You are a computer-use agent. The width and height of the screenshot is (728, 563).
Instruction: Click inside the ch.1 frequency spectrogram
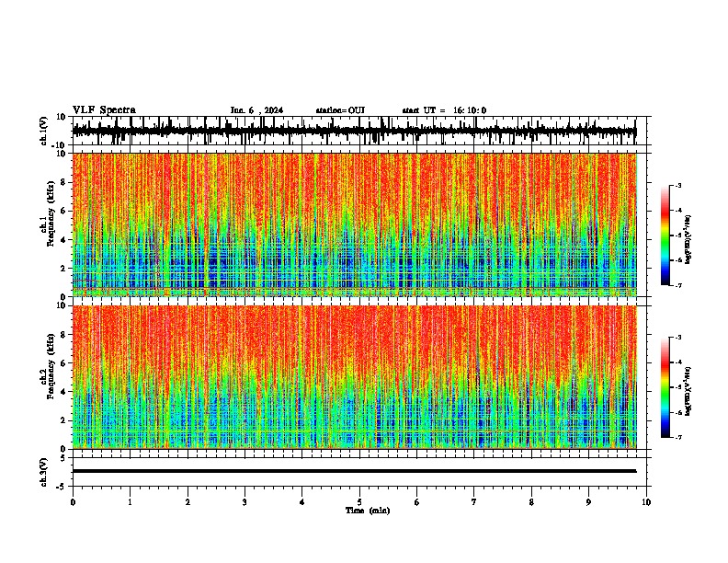pos(355,224)
